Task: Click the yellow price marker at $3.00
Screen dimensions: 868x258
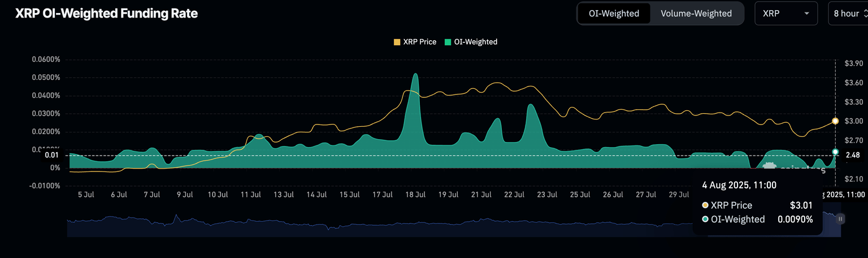Action: click(835, 121)
